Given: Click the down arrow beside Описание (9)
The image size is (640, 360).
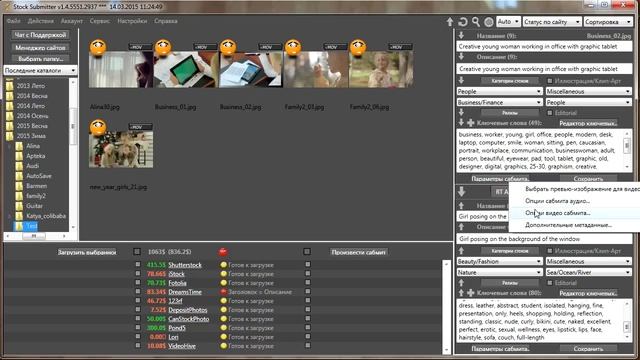Looking at the screenshot, I should tap(461, 56).
